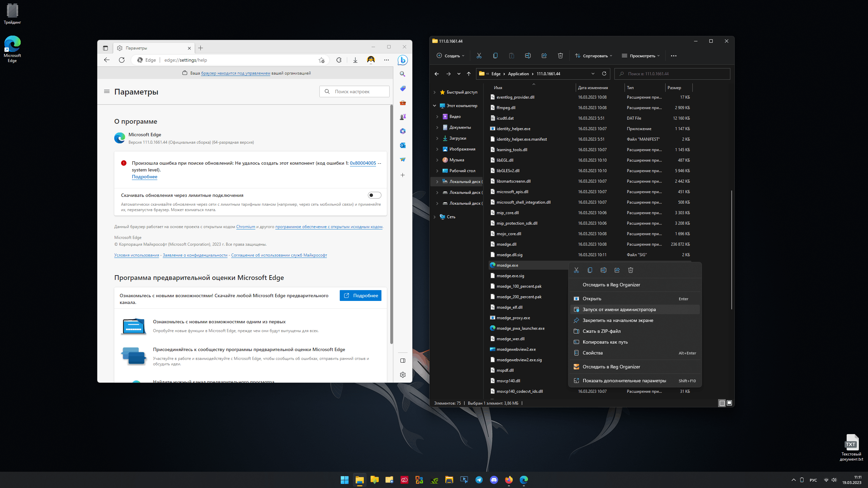Image resolution: width=868 pixels, height=488 pixels.
Task: Open the Chromium link
Action: [x=245, y=227]
